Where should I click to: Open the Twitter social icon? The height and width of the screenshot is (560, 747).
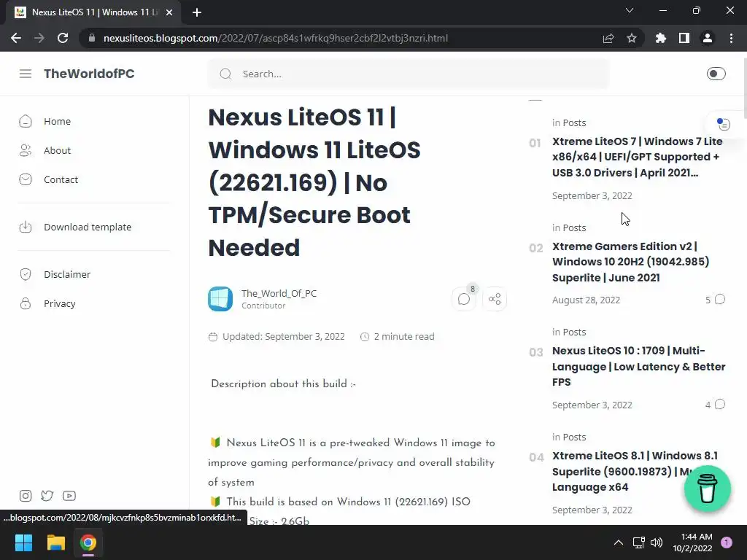click(47, 496)
